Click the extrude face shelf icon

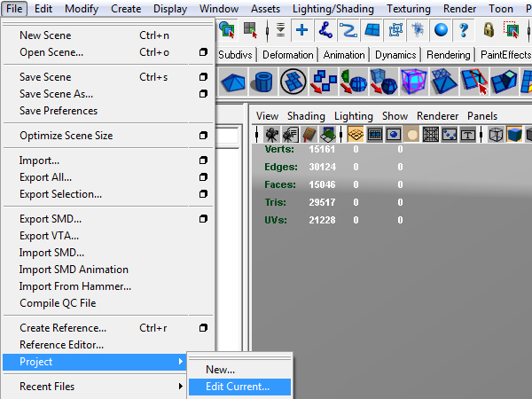tap(505, 82)
